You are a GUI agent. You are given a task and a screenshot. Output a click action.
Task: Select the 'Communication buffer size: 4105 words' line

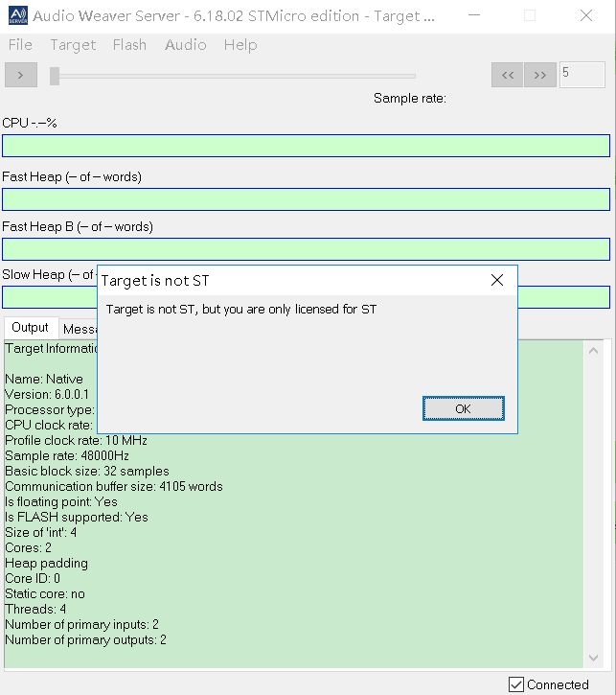coord(114,487)
